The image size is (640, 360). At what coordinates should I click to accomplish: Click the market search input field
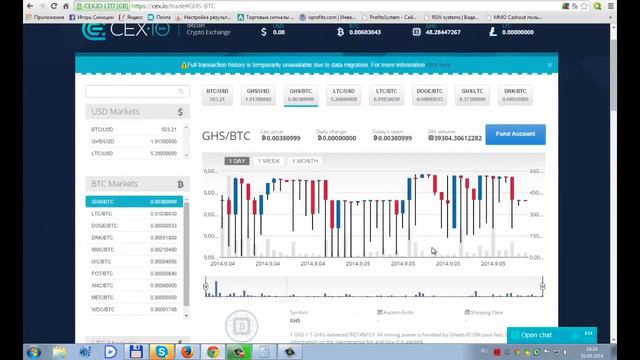[138, 91]
